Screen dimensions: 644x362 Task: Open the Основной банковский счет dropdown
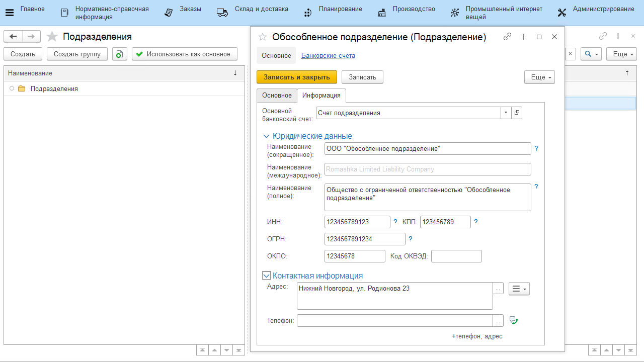[x=506, y=113]
